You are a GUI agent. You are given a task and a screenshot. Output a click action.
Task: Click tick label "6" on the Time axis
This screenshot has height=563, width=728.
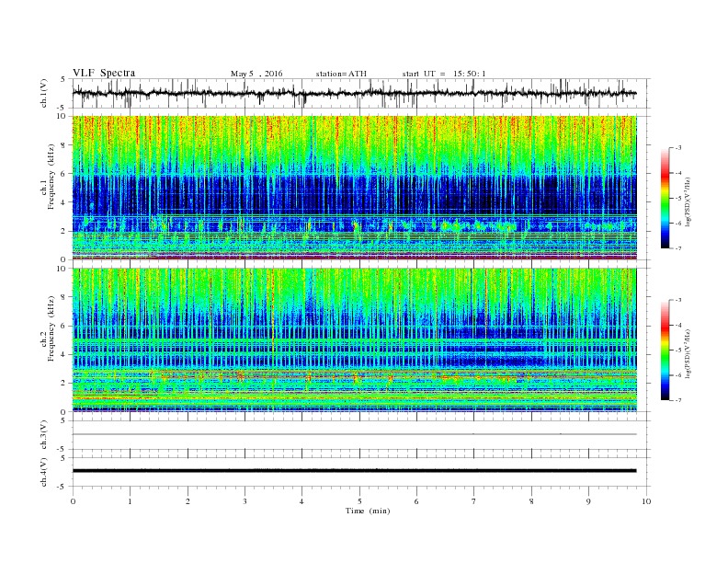(x=416, y=501)
